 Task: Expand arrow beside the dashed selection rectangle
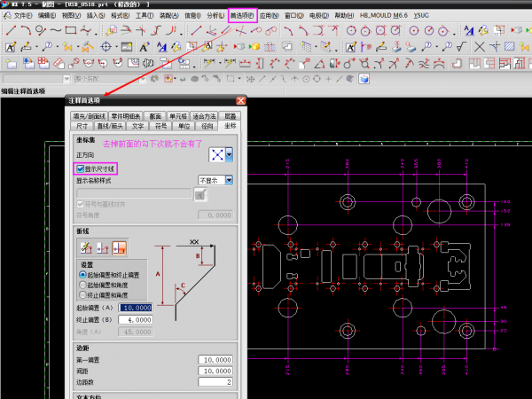(x=239, y=79)
